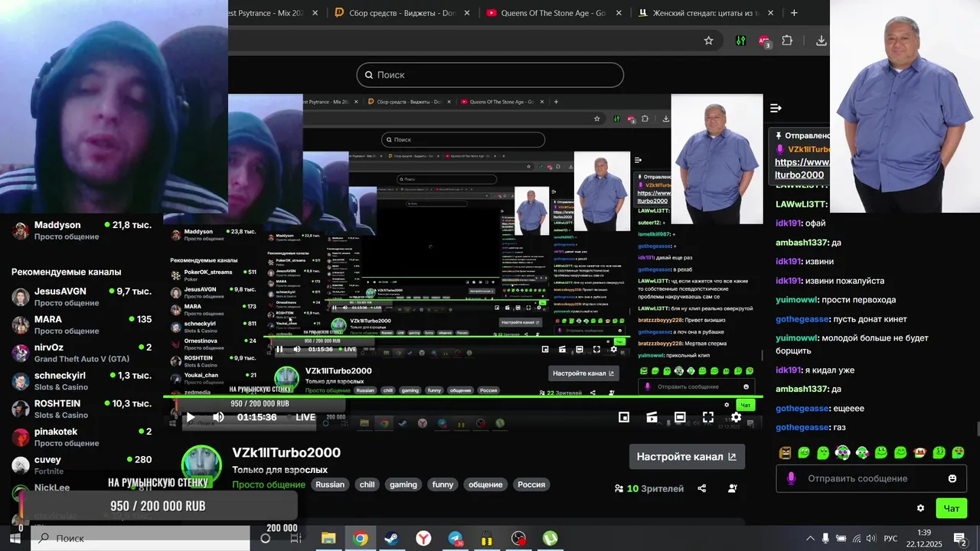Focus the largest Поиск site search field
Viewport: 980px width, 551px height.
[490, 75]
